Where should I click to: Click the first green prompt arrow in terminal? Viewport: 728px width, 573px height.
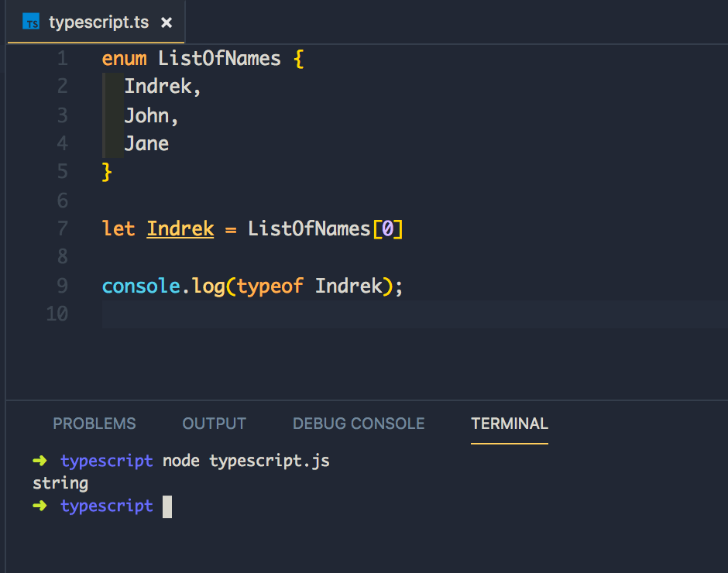click(x=40, y=461)
